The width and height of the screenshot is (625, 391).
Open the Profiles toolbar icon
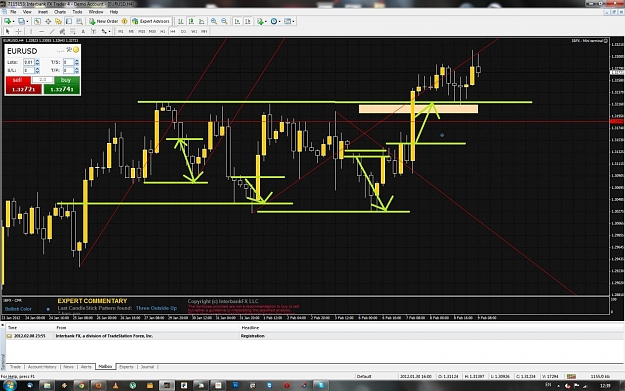(21, 21)
